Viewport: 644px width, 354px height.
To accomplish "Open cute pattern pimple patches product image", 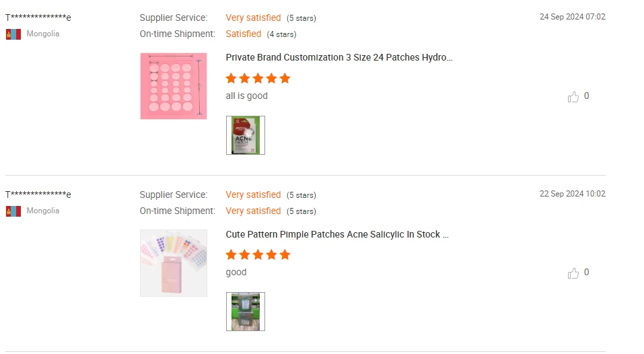I will pyautogui.click(x=174, y=263).
